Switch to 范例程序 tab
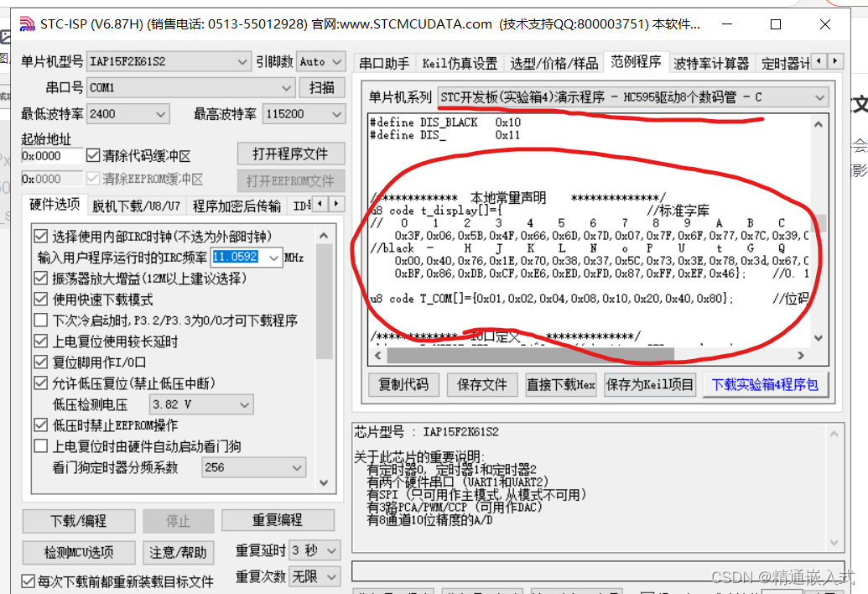 pyautogui.click(x=636, y=62)
